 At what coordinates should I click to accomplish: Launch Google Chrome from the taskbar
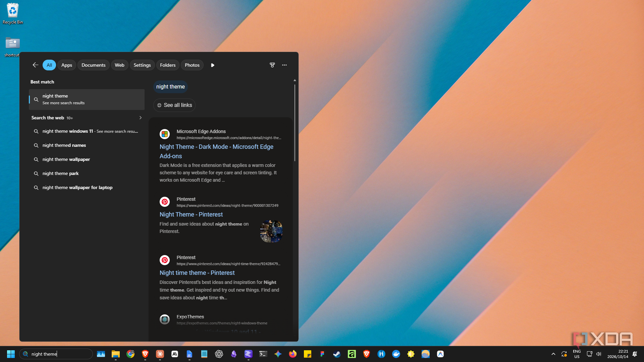click(130, 354)
